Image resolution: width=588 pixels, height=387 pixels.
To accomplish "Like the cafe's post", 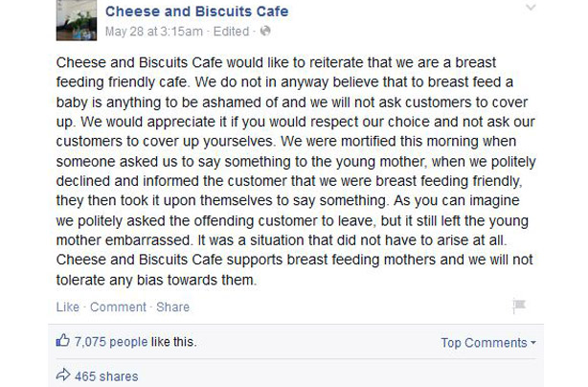I will [68, 307].
